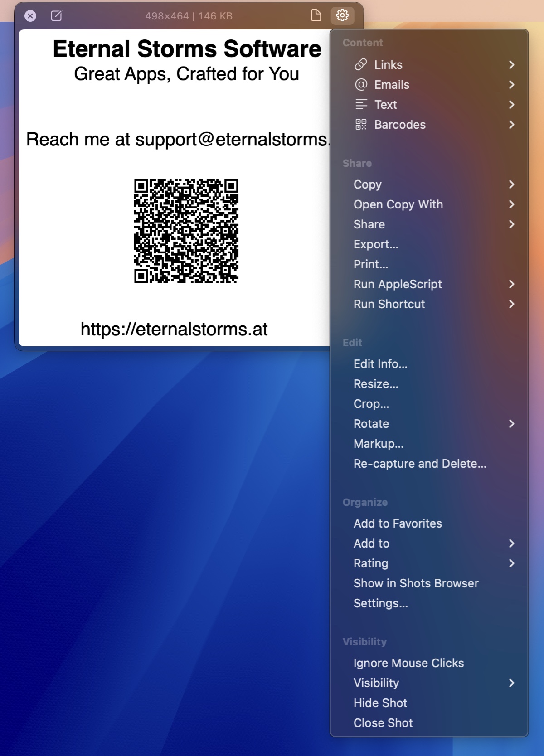Image resolution: width=544 pixels, height=756 pixels.
Task: Open Settings… from the Organize section
Action: (x=429, y=603)
